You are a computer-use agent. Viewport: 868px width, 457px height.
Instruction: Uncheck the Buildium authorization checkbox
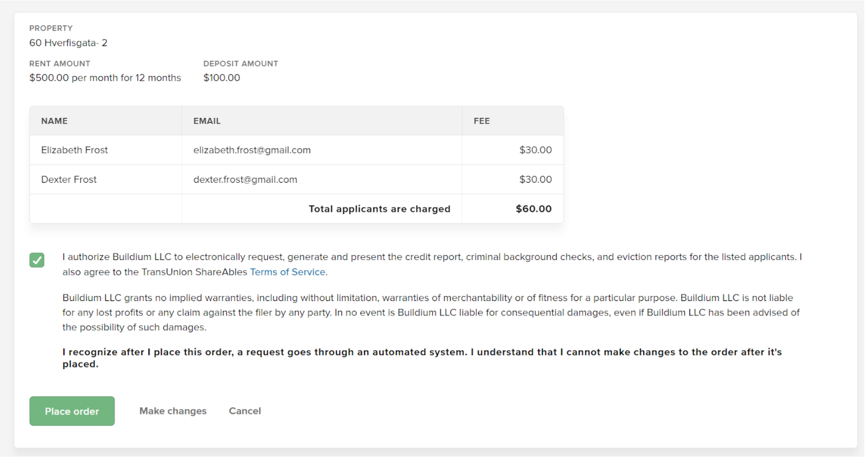coord(37,260)
